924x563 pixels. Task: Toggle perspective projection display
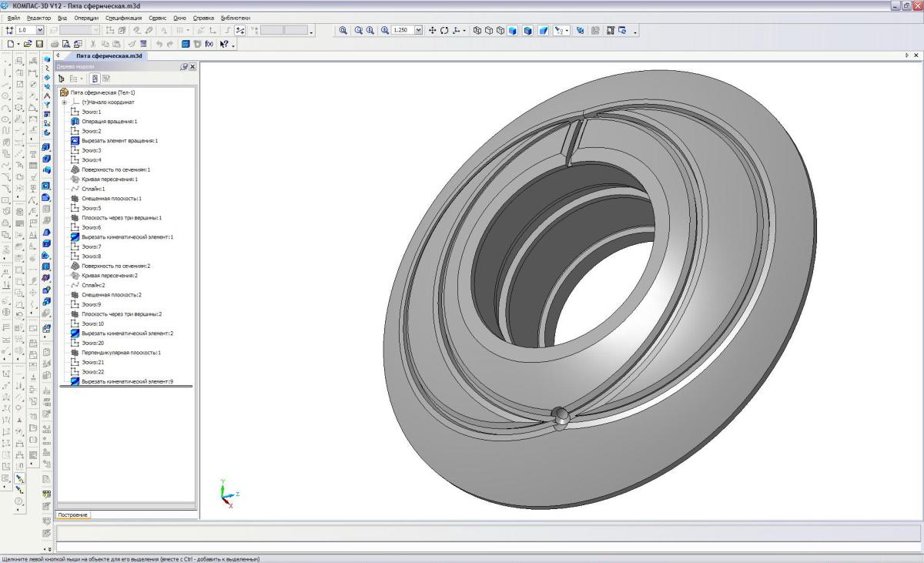click(544, 31)
